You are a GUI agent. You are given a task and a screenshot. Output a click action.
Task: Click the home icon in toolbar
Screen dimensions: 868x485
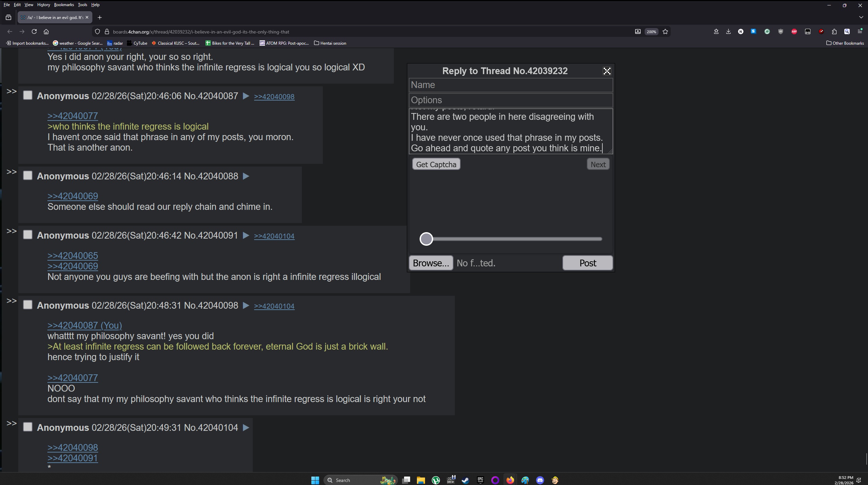(46, 31)
